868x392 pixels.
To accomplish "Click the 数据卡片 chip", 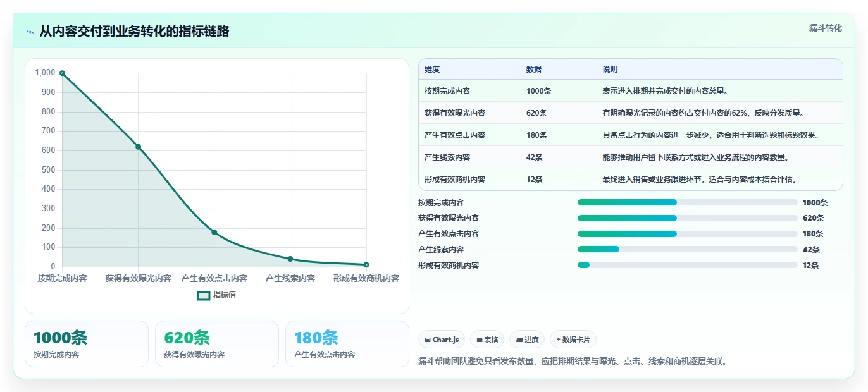I will point(573,340).
